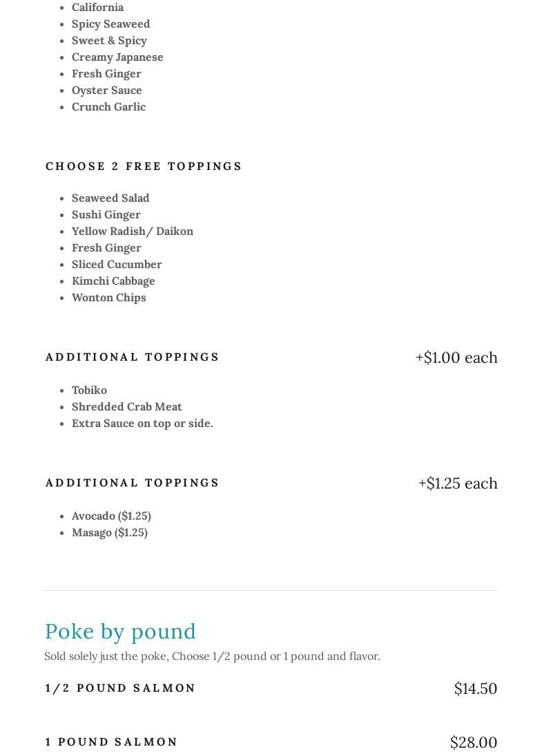Click Shredded Crab Meat topping

point(126,406)
